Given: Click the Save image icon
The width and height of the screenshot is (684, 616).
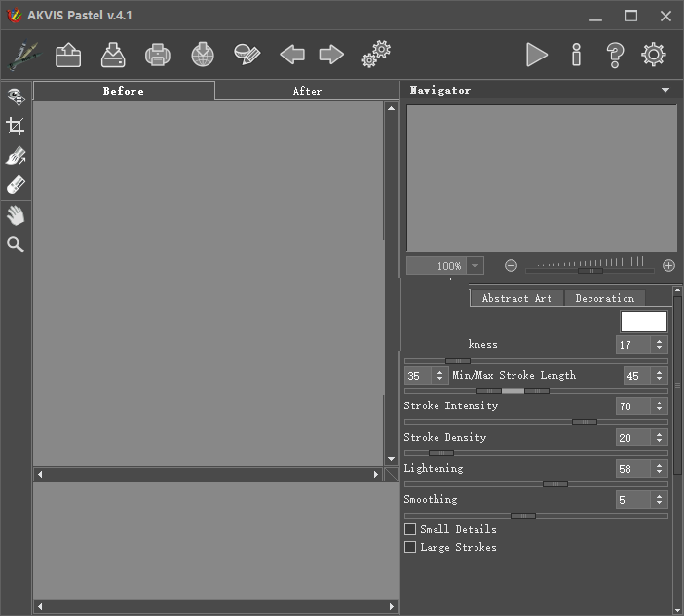Looking at the screenshot, I should pos(113,55).
